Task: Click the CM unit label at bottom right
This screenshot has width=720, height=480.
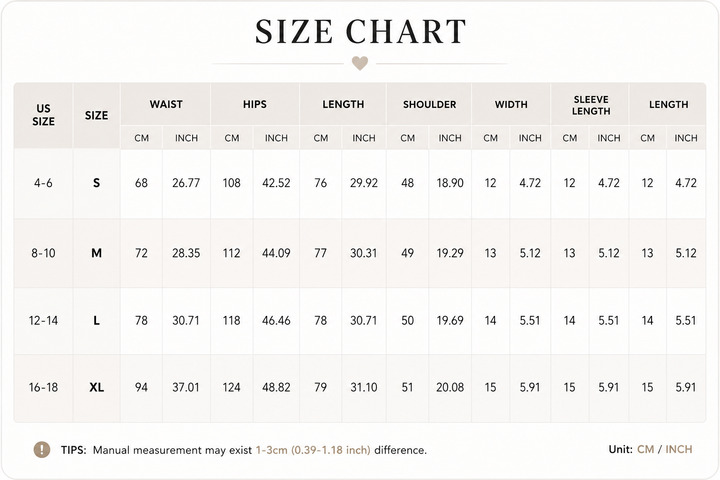Action: (x=645, y=449)
